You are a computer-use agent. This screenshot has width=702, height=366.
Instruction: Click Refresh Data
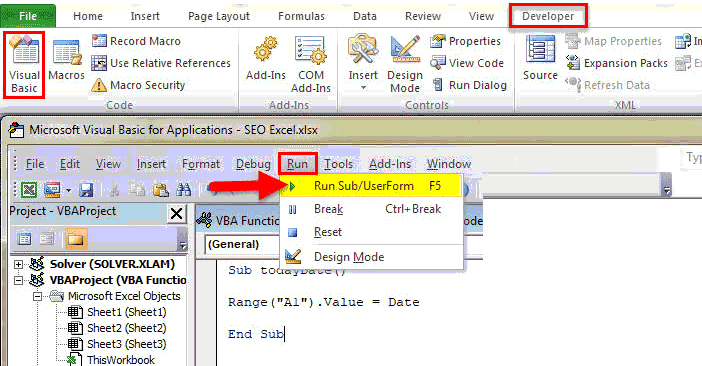point(607,85)
